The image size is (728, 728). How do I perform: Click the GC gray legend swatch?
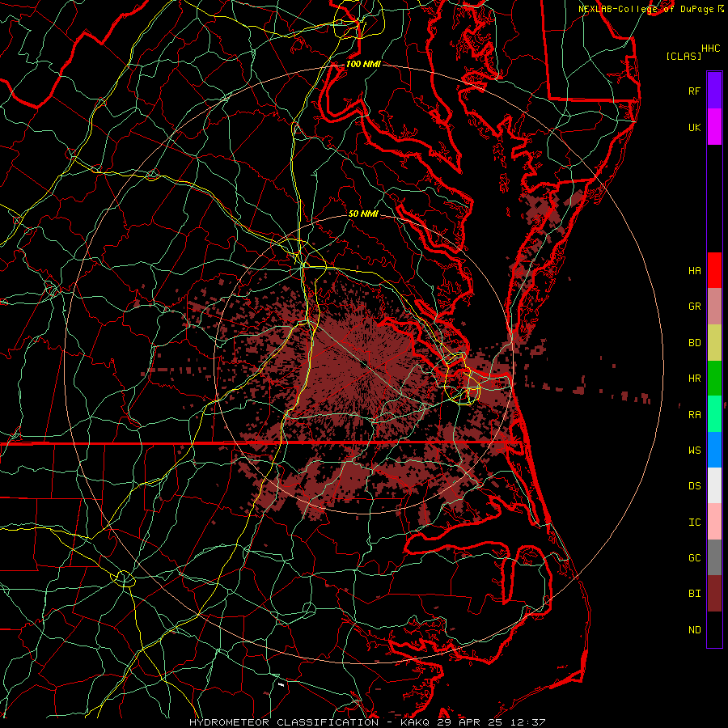(x=714, y=557)
